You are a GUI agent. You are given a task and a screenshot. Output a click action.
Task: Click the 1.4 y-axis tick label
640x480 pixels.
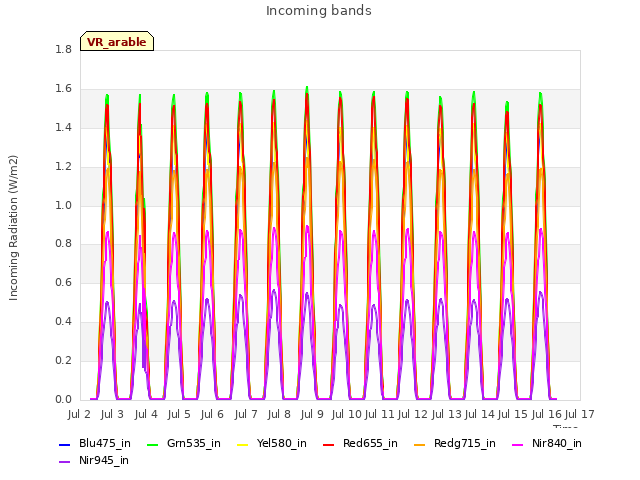point(63,127)
